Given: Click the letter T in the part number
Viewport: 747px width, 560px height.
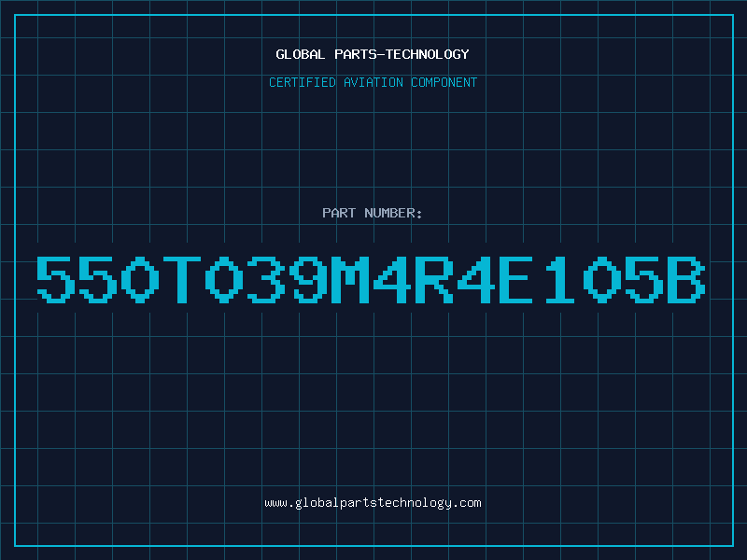Looking at the screenshot, I should point(182,279).
